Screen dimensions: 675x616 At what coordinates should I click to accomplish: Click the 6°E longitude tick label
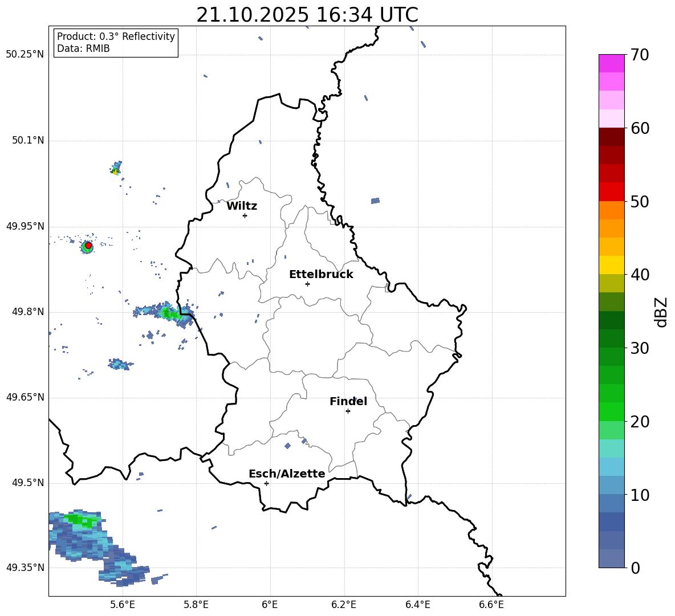click(x=270, y=605)
